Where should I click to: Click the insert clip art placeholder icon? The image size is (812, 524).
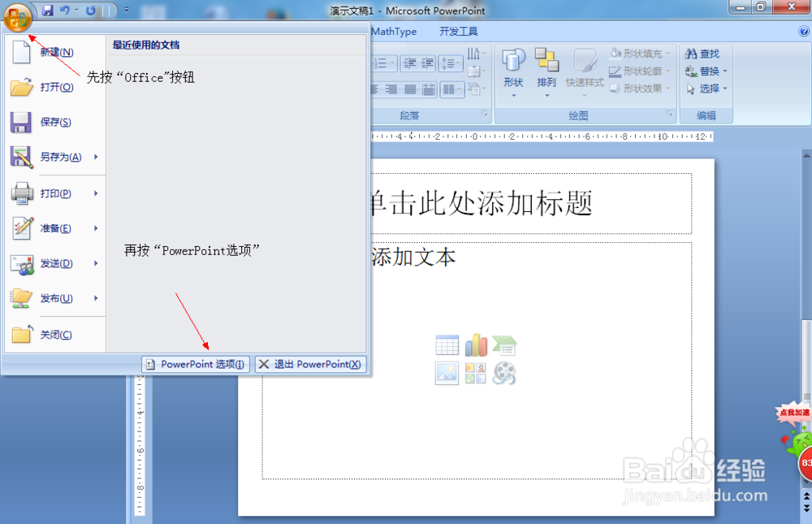coord(476,373)
